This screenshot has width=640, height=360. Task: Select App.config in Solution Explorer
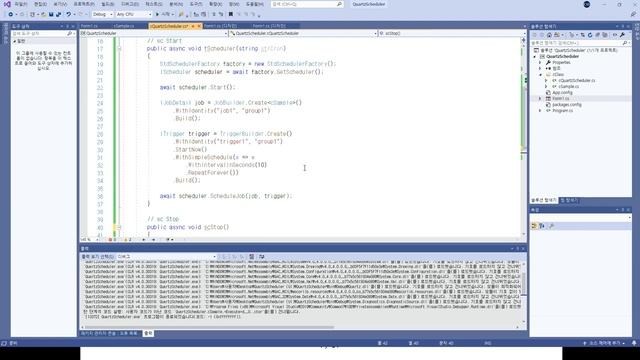click(562, 93)
